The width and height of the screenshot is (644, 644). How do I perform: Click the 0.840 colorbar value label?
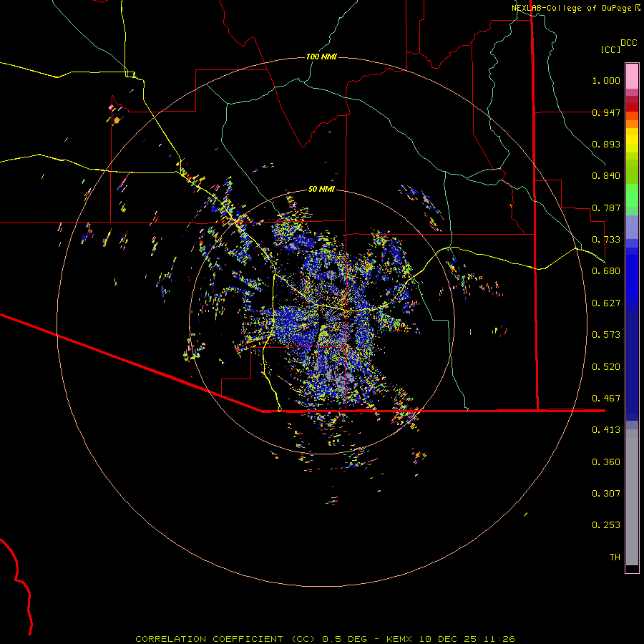[x=606, y=176]
